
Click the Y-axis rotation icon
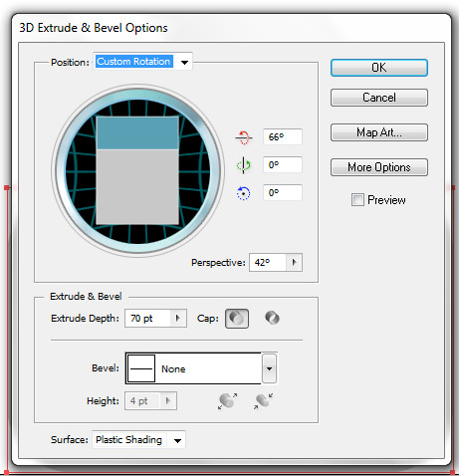pos(244,165)
